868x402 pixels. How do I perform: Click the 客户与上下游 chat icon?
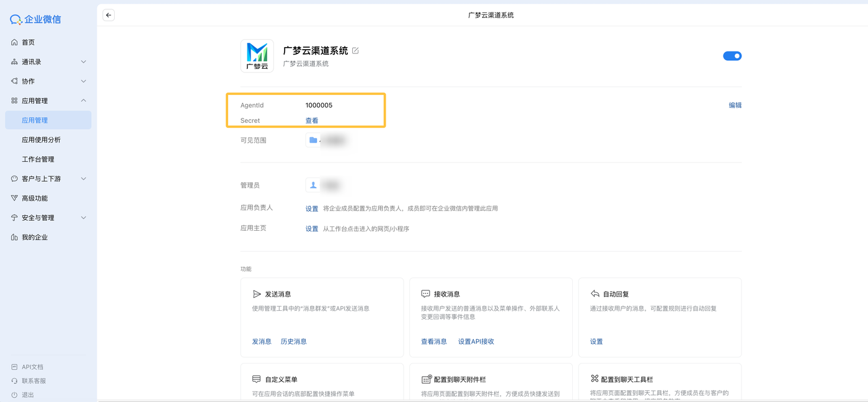(x=14, y=179)
